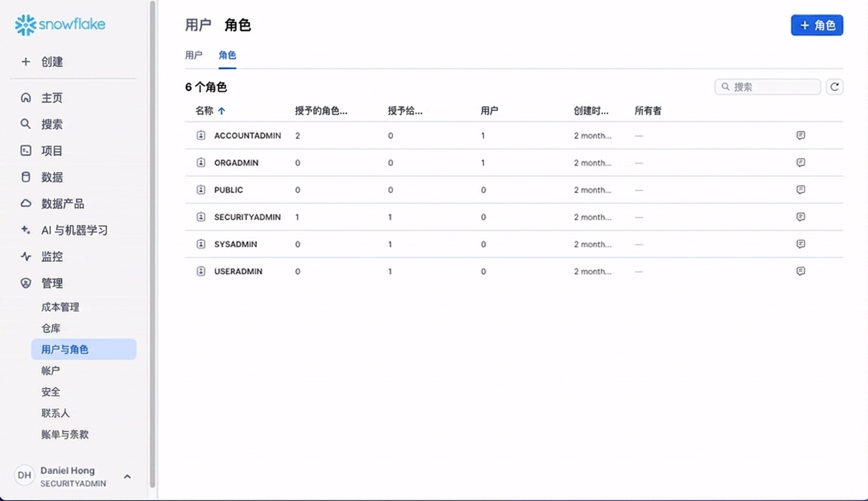868x501 pixels.
Task: Click the database icon for 数据
Action: [x=26, y=177]
